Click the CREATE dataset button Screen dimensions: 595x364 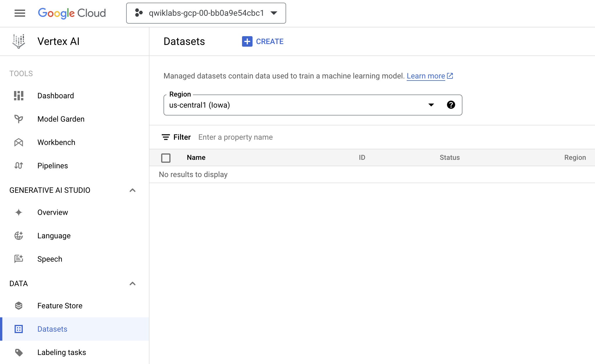point(263,41)
